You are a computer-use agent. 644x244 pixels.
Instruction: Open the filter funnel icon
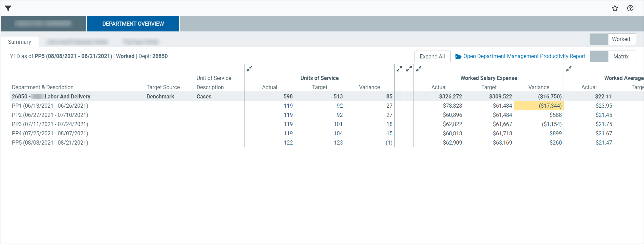tap(8, 8)
